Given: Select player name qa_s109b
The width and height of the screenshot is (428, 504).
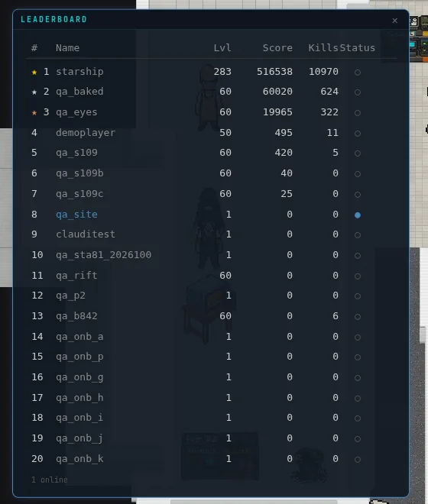Looking at the screenshot, I should (79, 173).
